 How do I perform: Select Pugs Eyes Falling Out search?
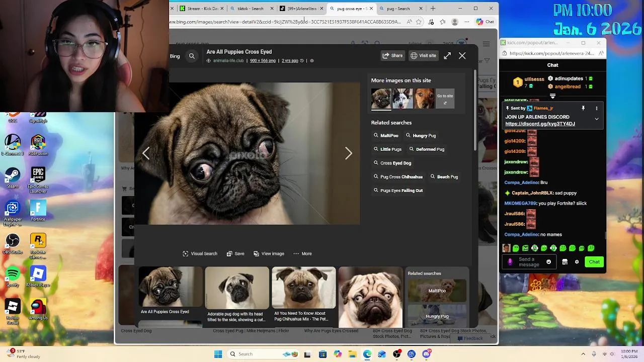click(x=398, y=191)
